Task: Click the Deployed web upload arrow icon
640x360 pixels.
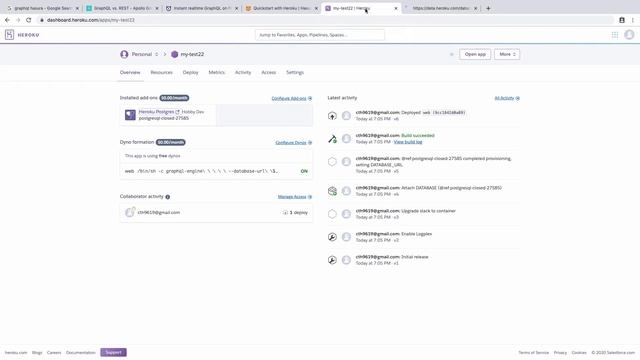Action: click(x=332, y=116)
